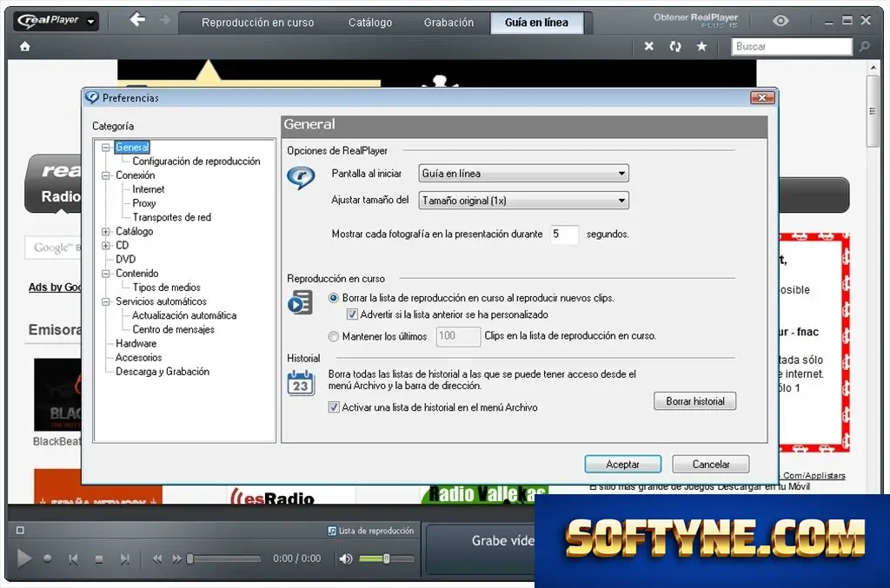
Task: Open the Grabación tab
Action: click(x=448, y=23)
